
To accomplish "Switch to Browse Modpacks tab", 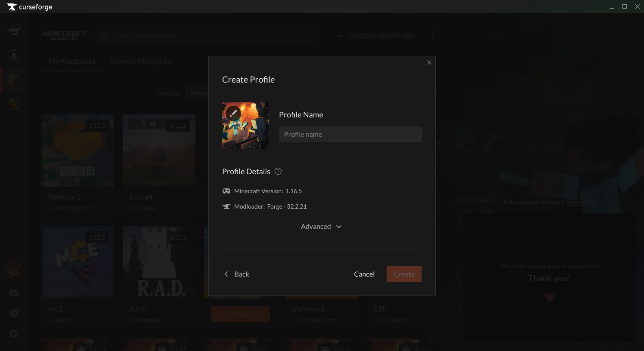I will coord(141,62).
